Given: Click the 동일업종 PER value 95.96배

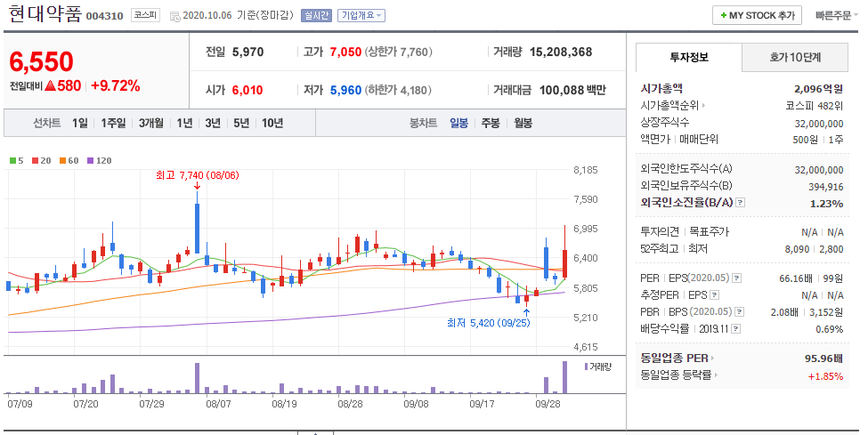Looking at the screenshot, I should pos(823,358).
